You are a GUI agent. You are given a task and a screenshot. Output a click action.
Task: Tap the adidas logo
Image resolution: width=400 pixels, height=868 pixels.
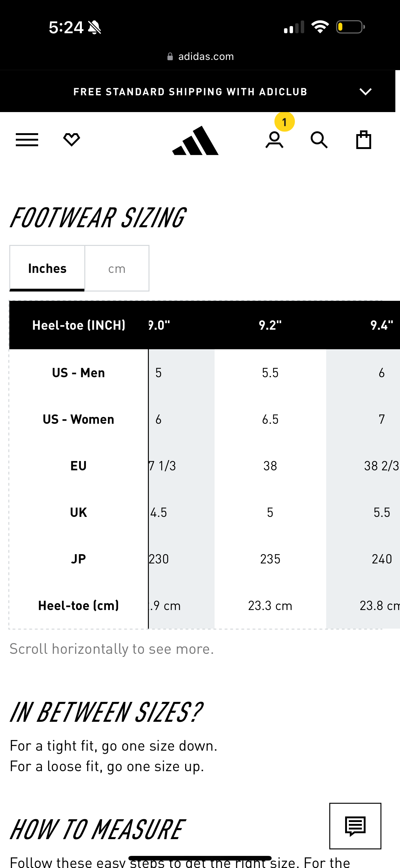[x=195, y=140]
